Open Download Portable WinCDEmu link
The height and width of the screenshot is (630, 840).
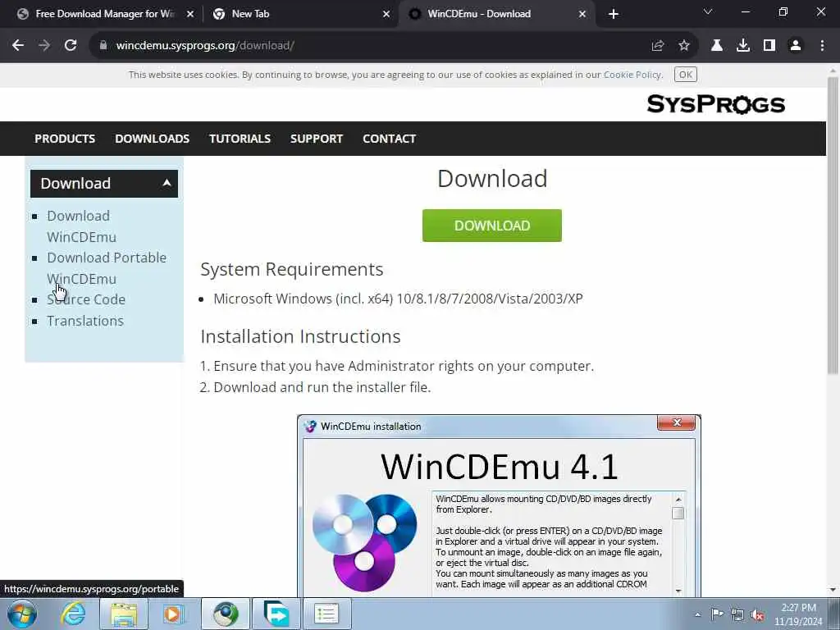click(x=107, y=268)
